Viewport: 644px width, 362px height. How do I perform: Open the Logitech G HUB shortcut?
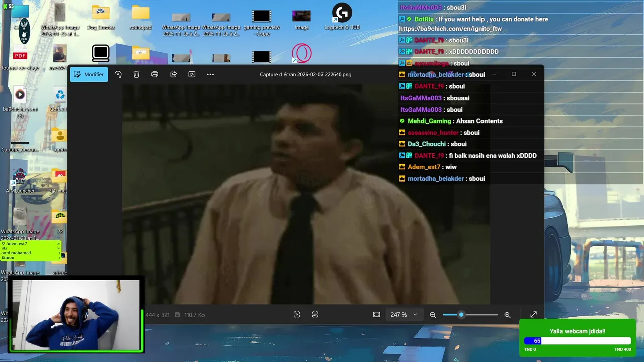coord(342,17)
